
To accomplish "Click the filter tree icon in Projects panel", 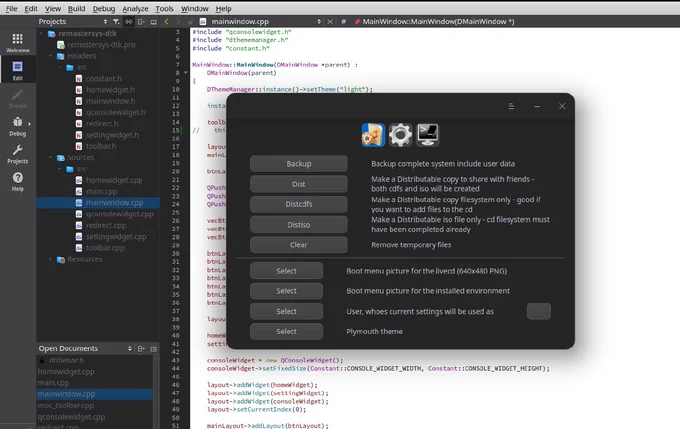I will coord(116,21).
